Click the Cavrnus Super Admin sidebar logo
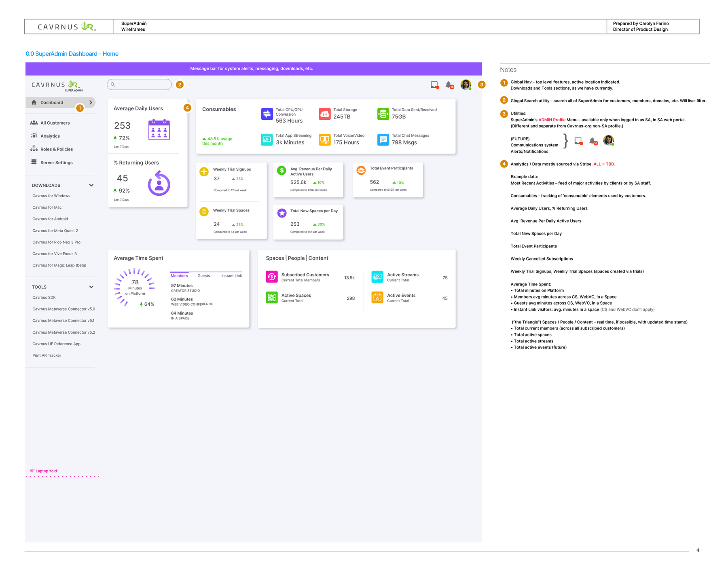Image resolution: width=728 pixels, height=571 pixels. click(x=57, y=85)
